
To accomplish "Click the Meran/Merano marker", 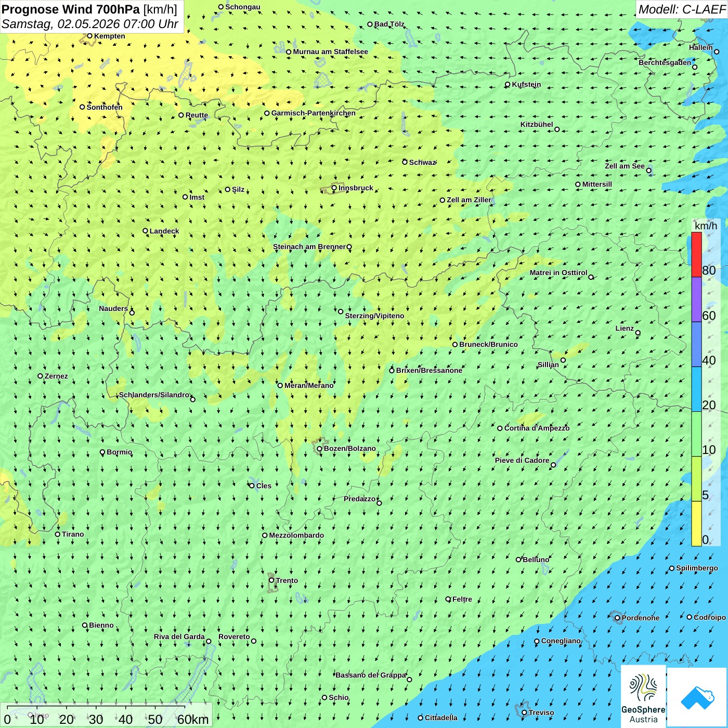I will pyautogui.click(x=280, y=385).
